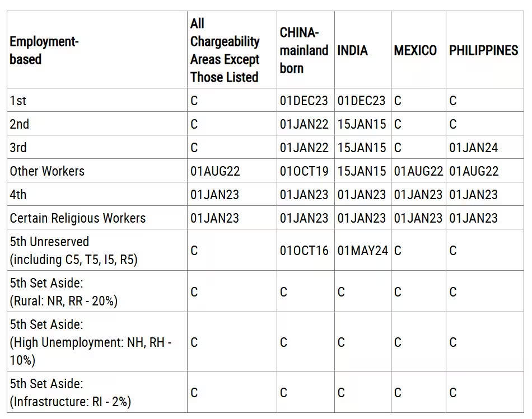The height and width of the screenshot is (419, 532).
Task: Select the 5th Set Aside Rural label
Action: pos(64,292)
